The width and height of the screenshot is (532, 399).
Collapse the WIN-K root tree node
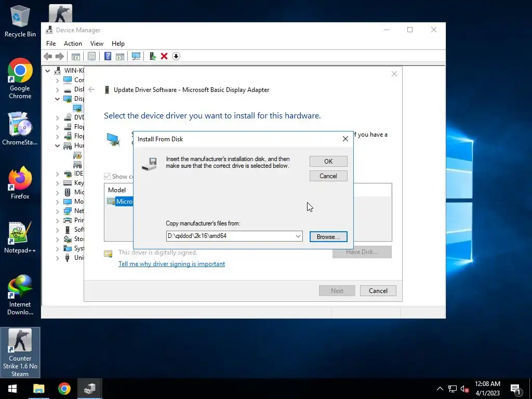pyautogui.click(x=48, y=71)
